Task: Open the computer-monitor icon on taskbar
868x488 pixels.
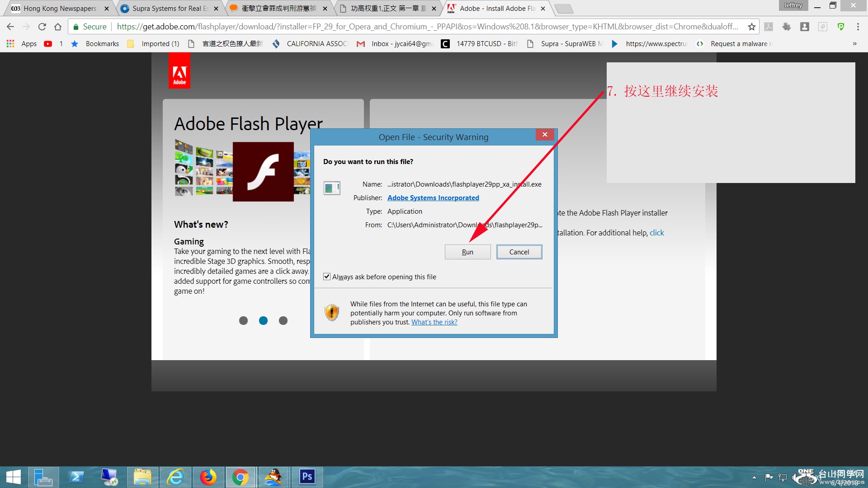Action: coord(109,477)
